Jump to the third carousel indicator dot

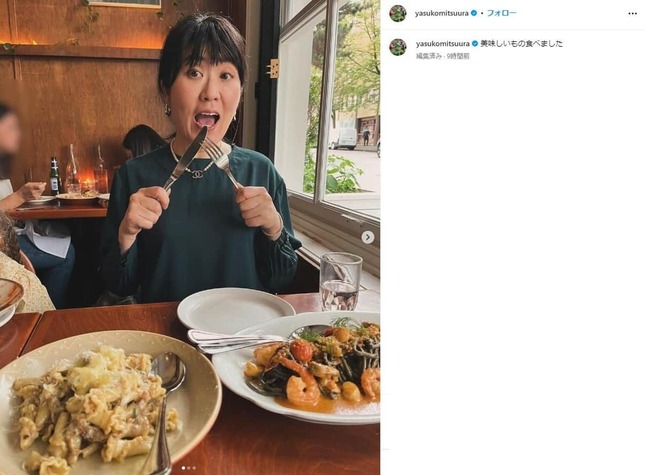[x=194, y=468]
